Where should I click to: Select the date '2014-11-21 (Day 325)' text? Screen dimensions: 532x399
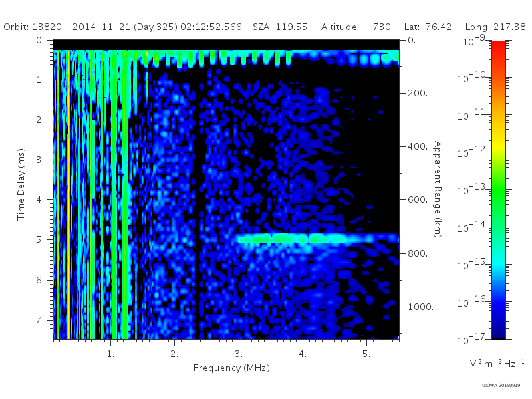[x=125, y=27]
